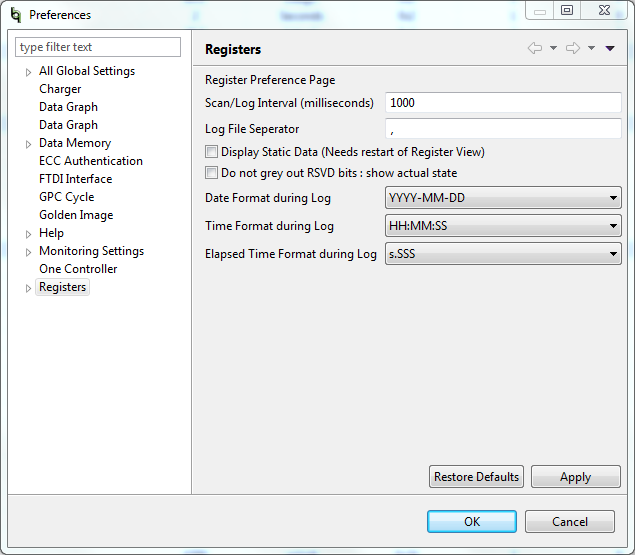Click the Log File Seperator input field
Screen dimensions: 635x555
point(503,129)
